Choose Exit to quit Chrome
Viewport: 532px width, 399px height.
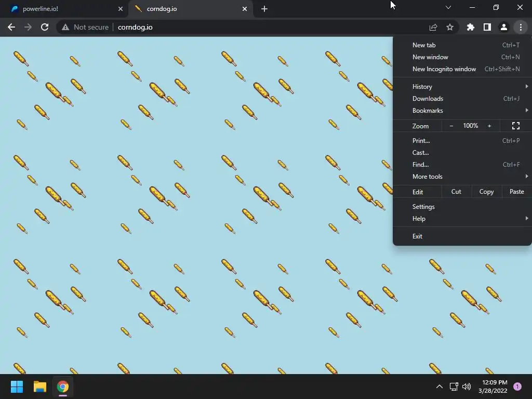pos(462,236)
